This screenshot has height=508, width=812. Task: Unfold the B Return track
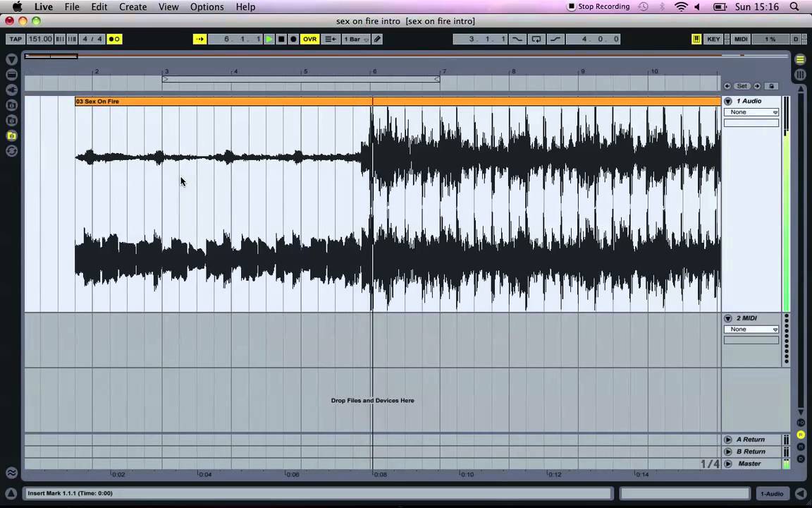(728, 452)
